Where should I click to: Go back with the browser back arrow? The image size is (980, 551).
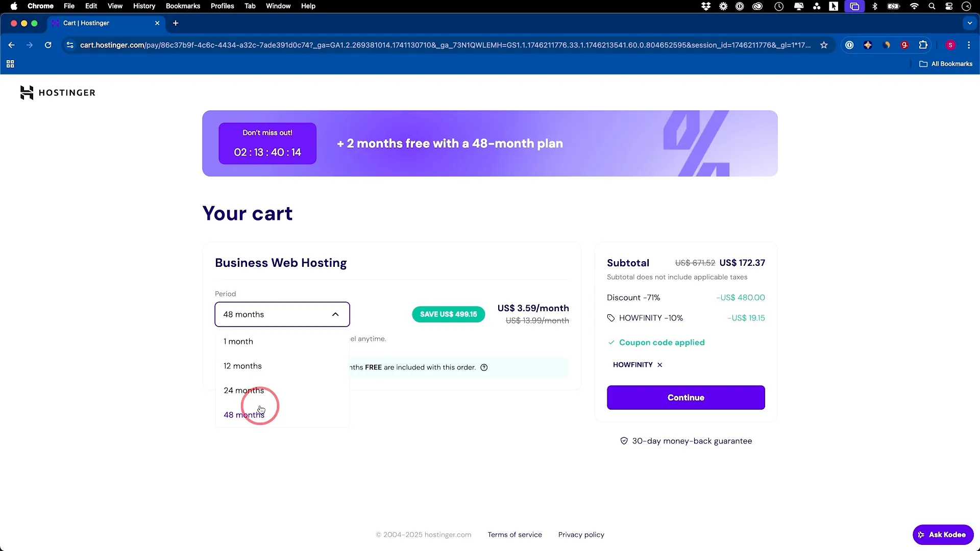point(11,45)
